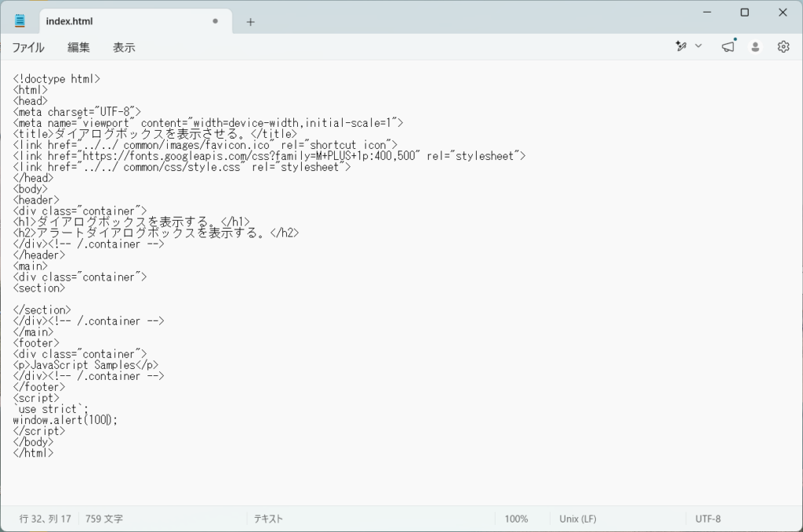The image size is (803, 532).
Task: Add a new tab with plus button
Action: point(250,21)
